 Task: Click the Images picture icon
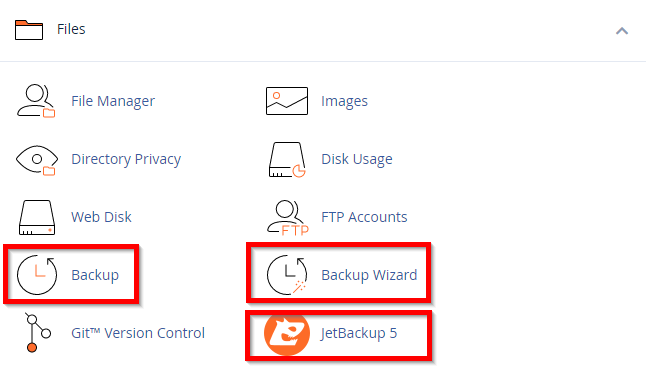coord(287,101)
